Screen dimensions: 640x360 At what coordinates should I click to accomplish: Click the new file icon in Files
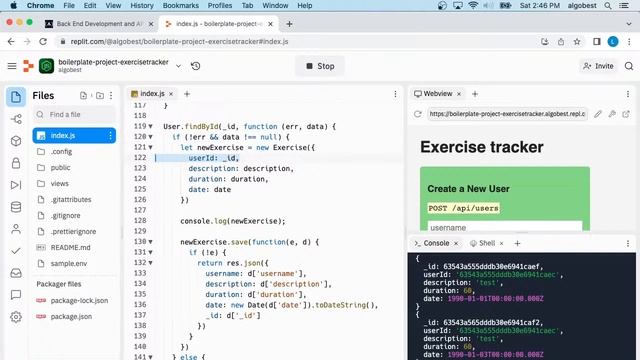(83, 96)
